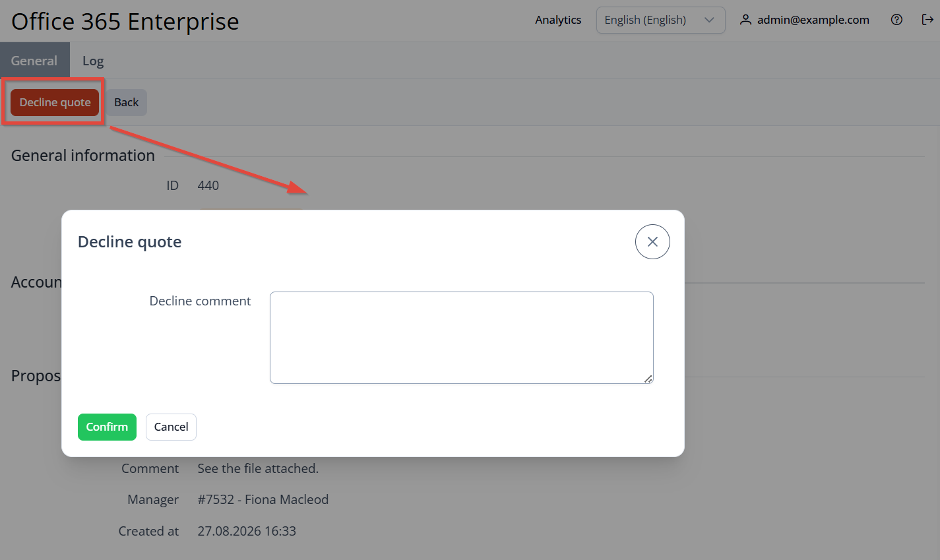This screenshot has height=560, width=940.
Task: Click the Office 365 Enterprise page title
Action: [125, 21]
